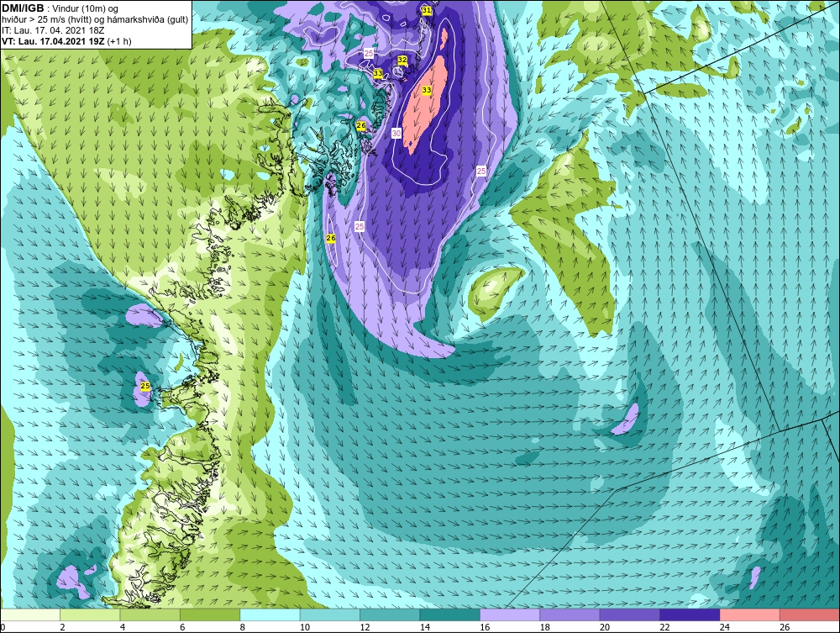Click the color scale tick label 10
The height and width of the screenshot is (633, 840).
[305, 627]
